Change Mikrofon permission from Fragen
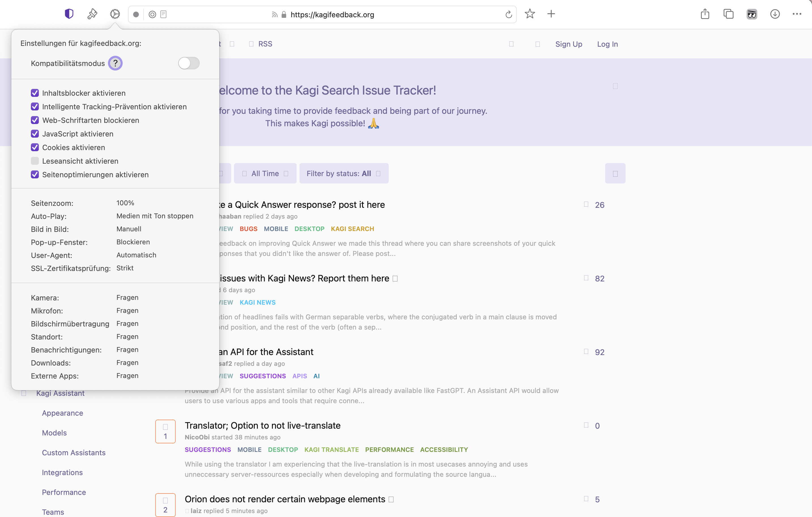 127,311
